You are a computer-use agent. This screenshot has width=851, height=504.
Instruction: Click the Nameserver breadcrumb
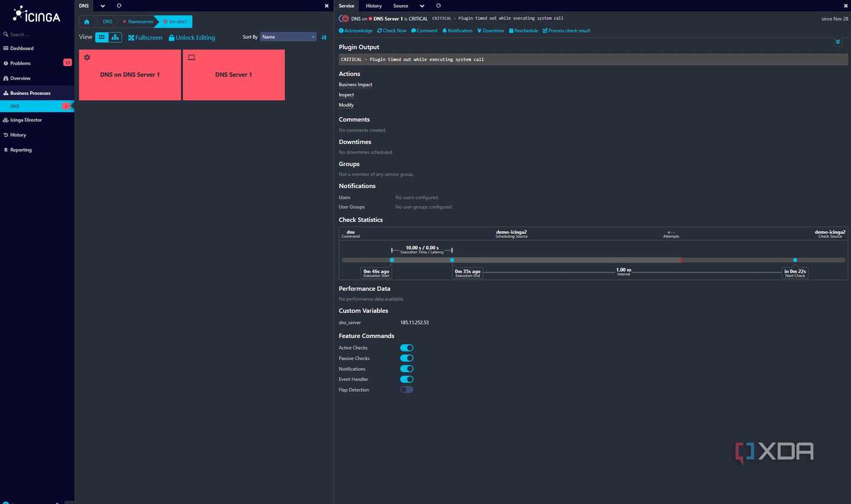click(x=139, y=21)
